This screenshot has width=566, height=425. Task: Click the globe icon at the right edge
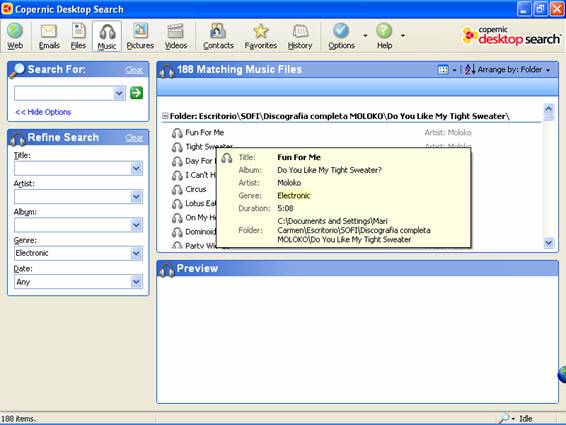(562, 374)
